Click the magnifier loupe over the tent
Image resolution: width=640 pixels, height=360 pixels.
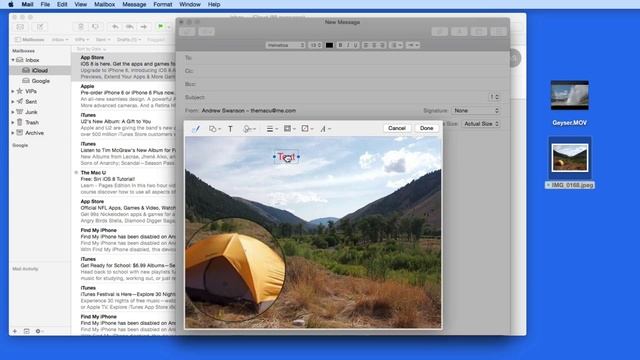[236, 270]
